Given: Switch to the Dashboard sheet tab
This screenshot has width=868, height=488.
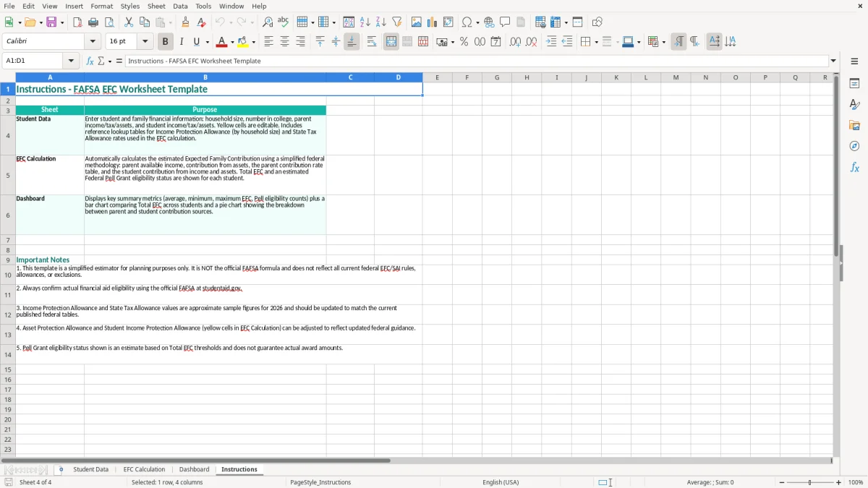Looking at the screenshot, I should (x=194, y=469).
